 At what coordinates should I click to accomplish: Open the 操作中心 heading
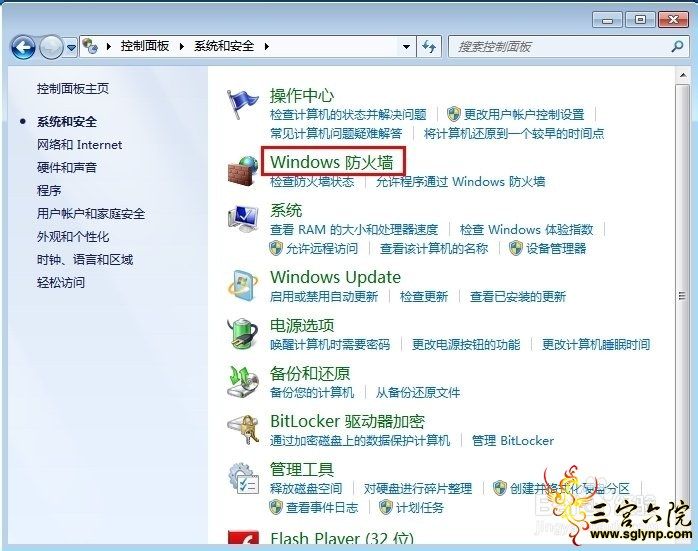click(301, 95)
